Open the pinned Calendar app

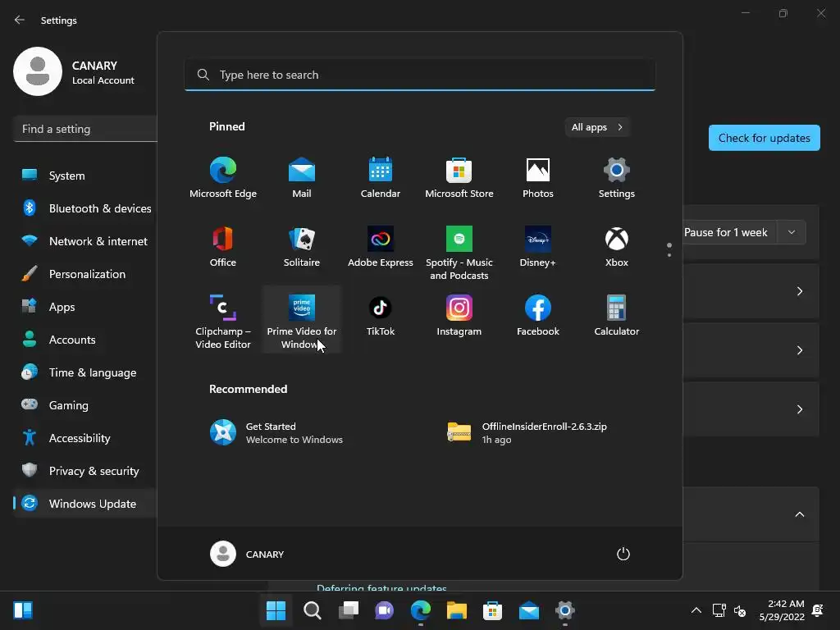click(381, 178)
